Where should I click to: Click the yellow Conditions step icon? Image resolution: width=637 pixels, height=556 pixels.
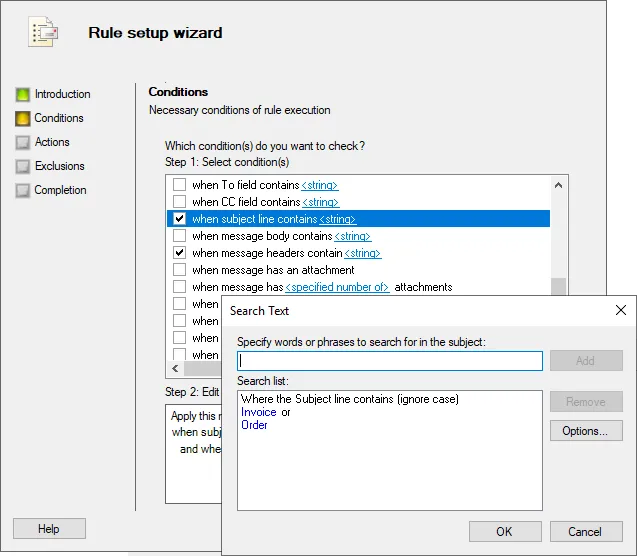click(23, 119)
